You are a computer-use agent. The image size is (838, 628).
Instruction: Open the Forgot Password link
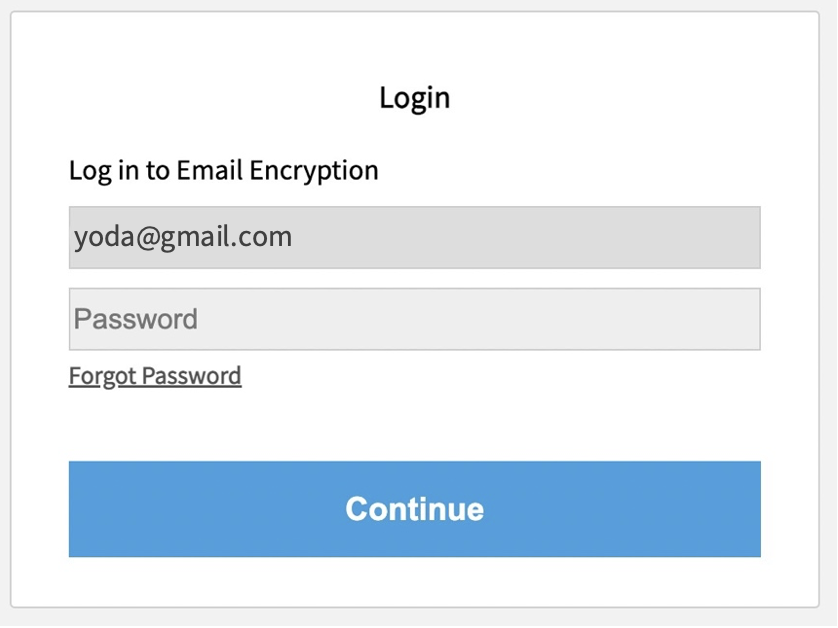click(155, 376)
